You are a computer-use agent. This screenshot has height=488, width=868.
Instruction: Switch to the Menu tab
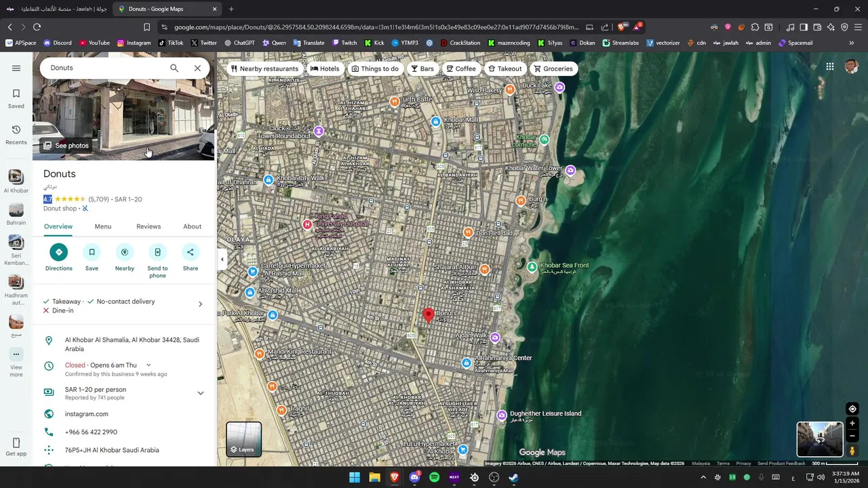tap(103, 226)
